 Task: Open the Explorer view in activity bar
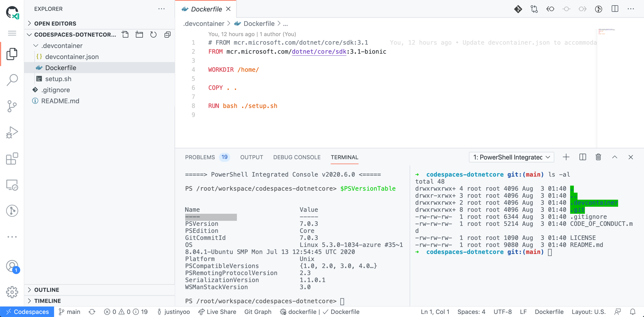pos(12,54)
